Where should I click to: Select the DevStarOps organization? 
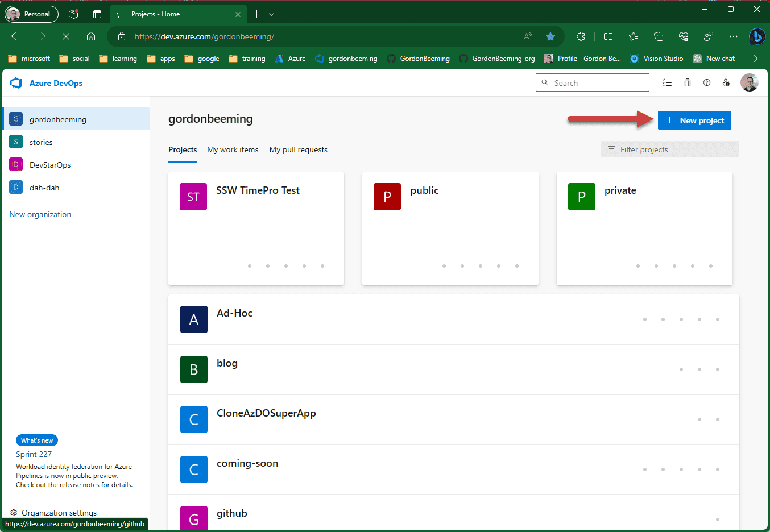point(50,165)
